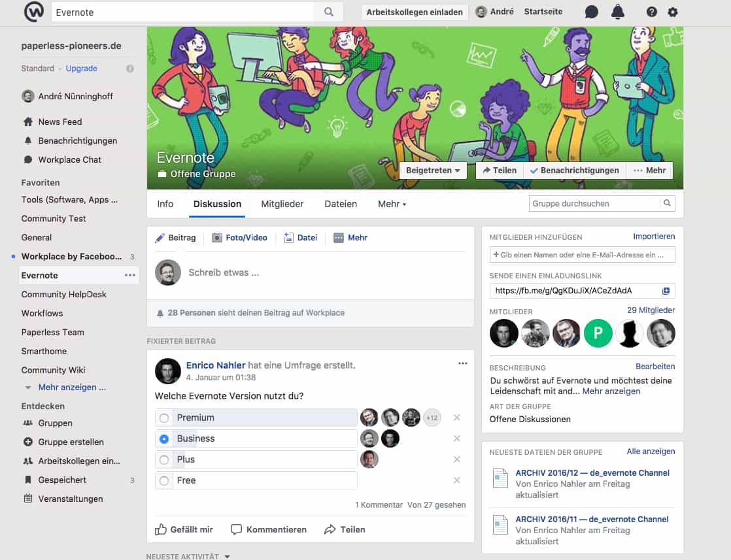Open the notifications bell in header
Viewport: 731px width, 560px height.
coord(618,12)
